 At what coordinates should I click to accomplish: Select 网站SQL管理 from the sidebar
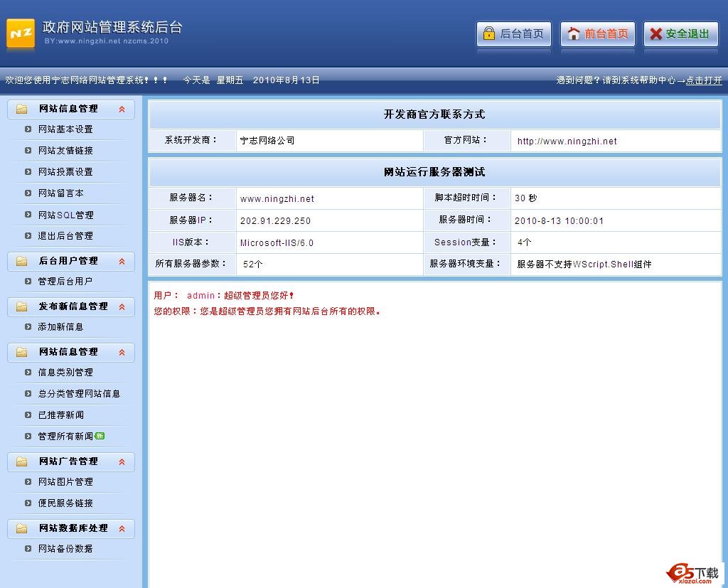click(65, 215)
